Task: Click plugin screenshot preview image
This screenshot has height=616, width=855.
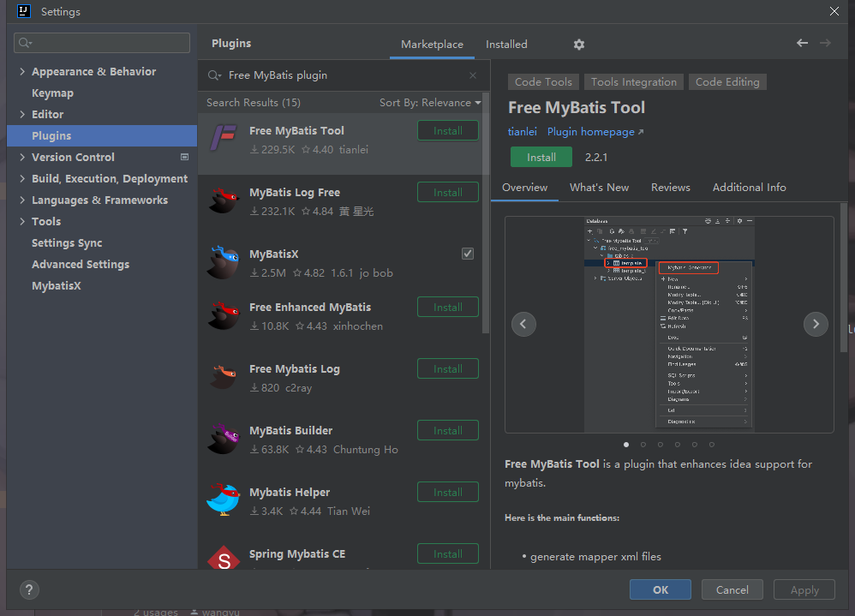Action: pos(669,325)
